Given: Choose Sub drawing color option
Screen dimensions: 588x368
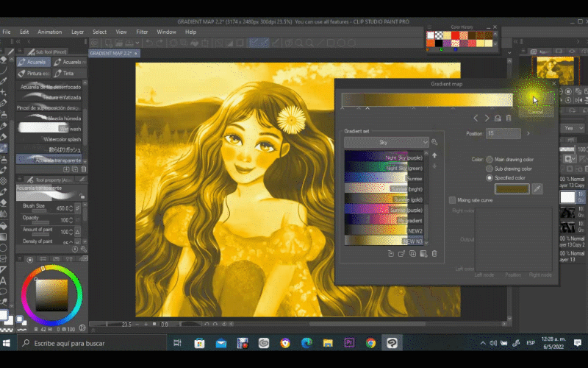Looking at the screenshot, I should (x=490, y=169).
